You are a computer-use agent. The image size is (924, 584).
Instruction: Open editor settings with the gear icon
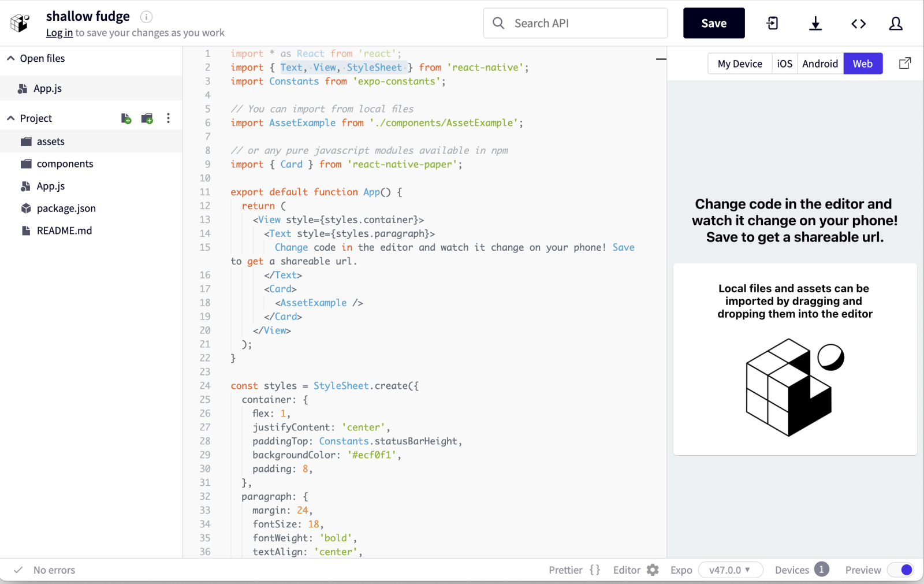tap(653, 570)
